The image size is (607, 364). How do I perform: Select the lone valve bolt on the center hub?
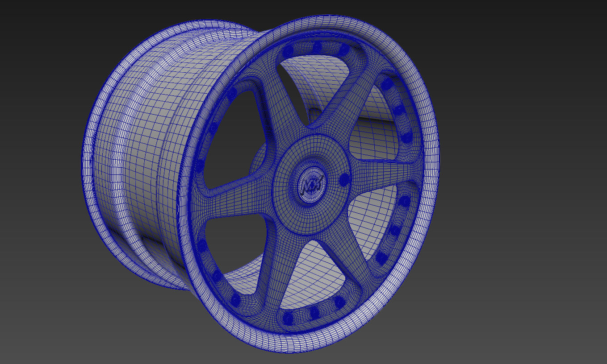point(344,180)
